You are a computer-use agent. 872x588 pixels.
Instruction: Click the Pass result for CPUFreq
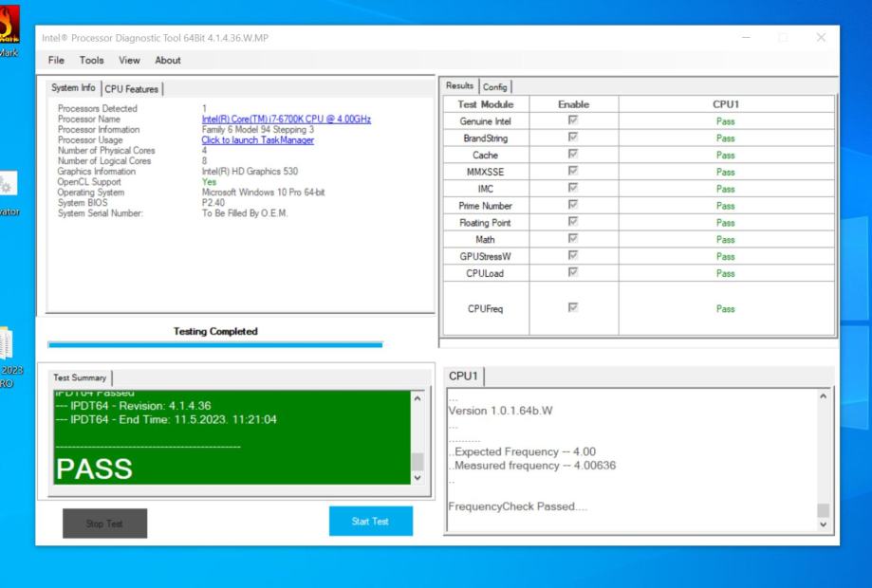point(725,308)
